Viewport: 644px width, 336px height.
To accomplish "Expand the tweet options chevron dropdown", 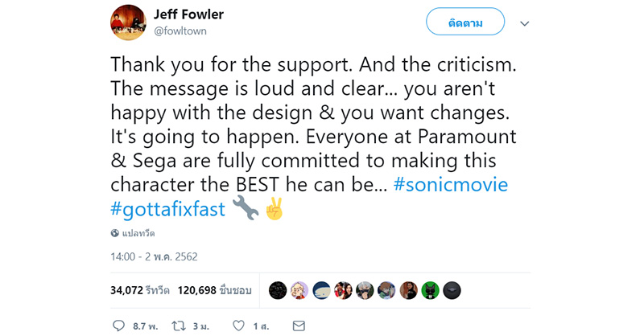I will pyautogui.click(x=525, y=23).
